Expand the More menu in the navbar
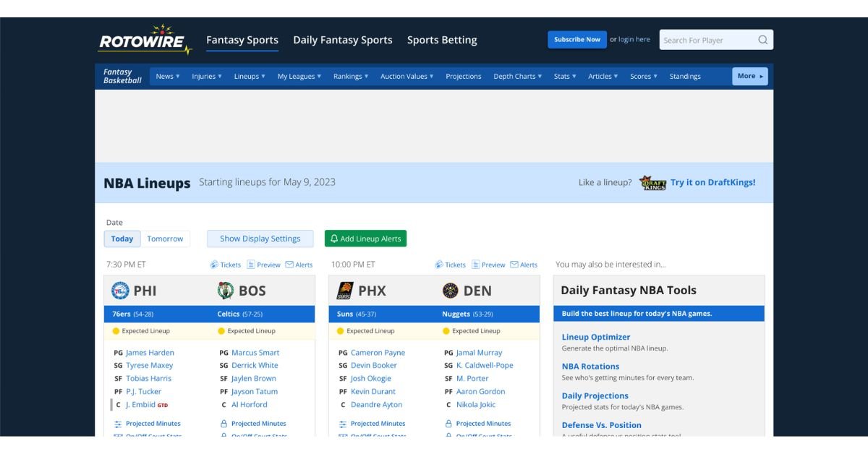Image resolution: width=868 pixels, height=454 pixels. pyautogui.click(x=748, y=76)
